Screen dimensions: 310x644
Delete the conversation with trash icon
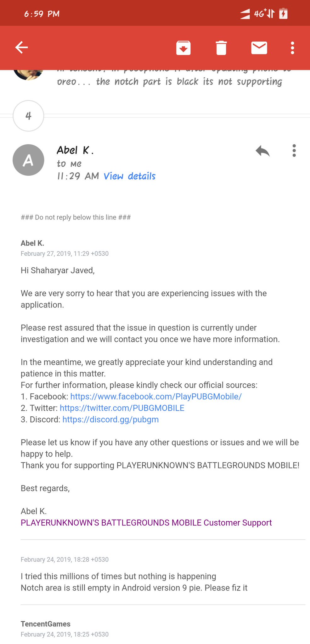pos(221,48)
